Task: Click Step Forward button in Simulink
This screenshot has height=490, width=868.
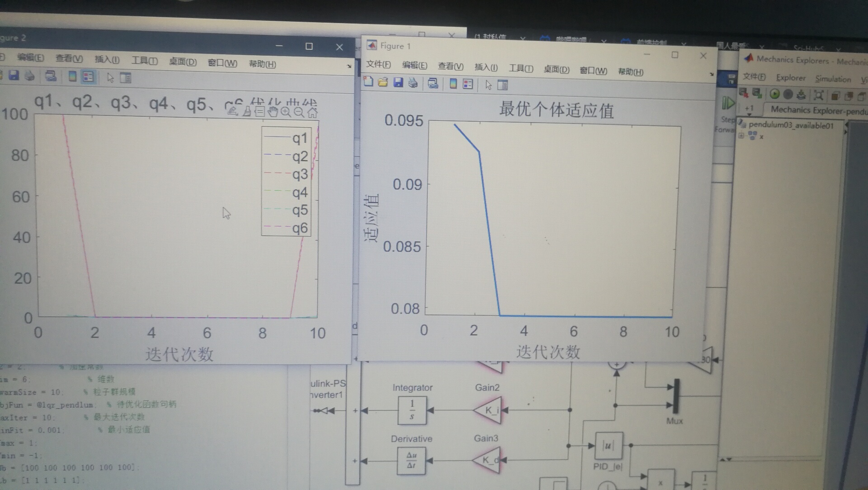Action: (727, 104)
